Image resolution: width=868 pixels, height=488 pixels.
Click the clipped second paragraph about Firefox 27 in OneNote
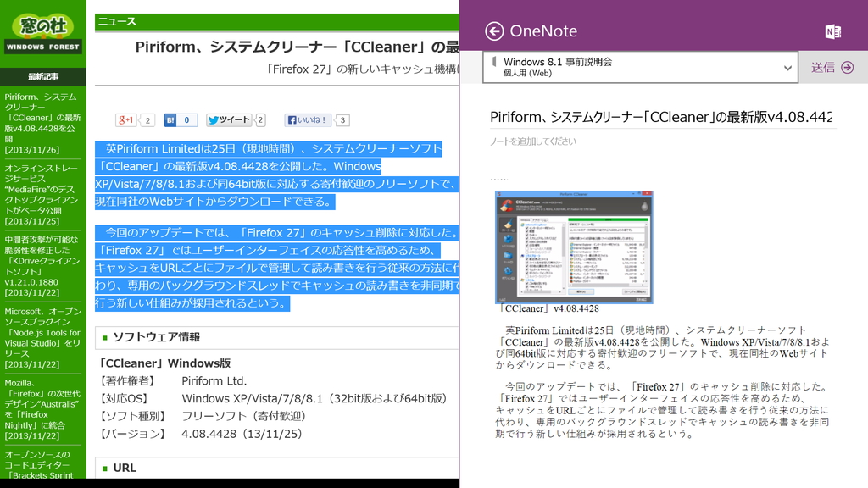click(661, 410)
